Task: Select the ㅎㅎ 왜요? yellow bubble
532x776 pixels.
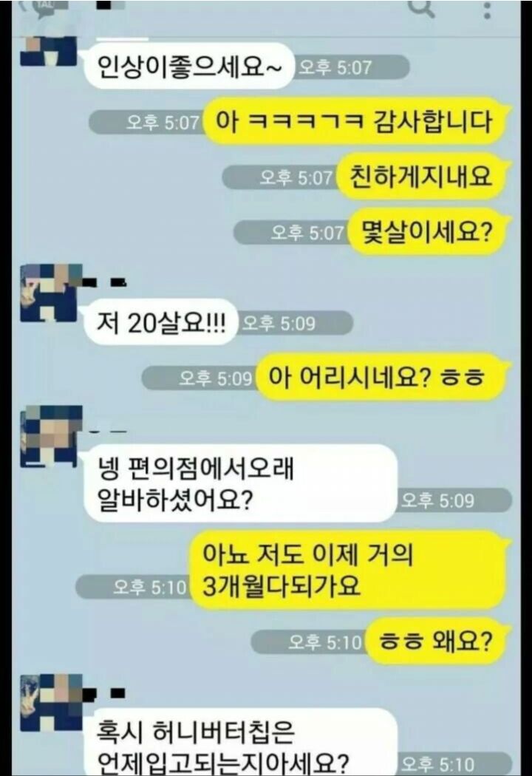Action: [x=437, y=641]
